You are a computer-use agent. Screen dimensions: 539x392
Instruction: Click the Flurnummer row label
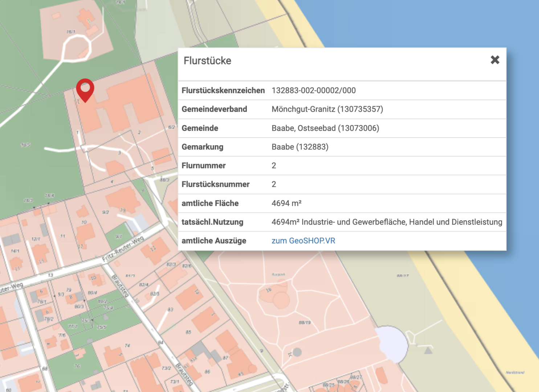click(x=204, y=166)
